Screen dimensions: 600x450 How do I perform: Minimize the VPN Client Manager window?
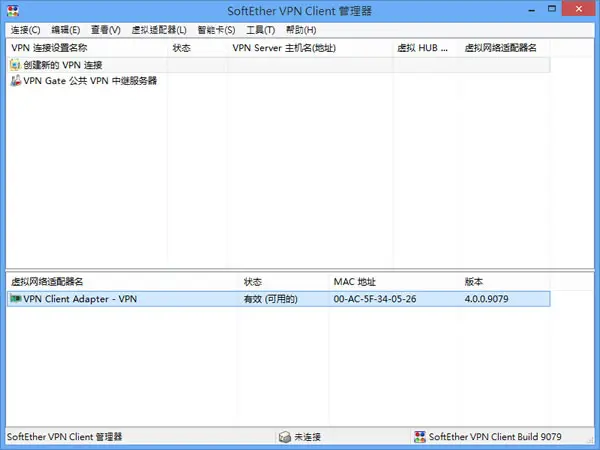click(x=532, y=10)
